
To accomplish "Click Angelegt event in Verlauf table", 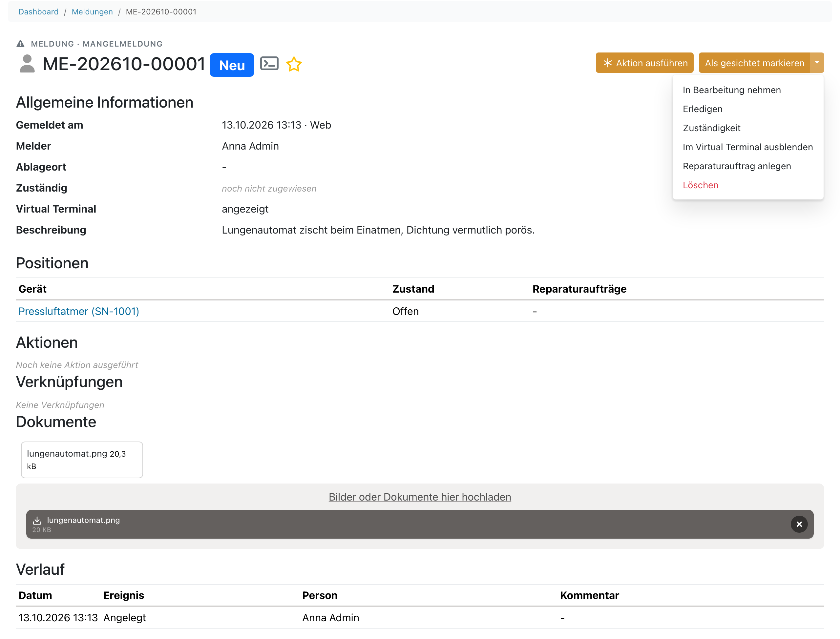I will [x=124, y=617].
